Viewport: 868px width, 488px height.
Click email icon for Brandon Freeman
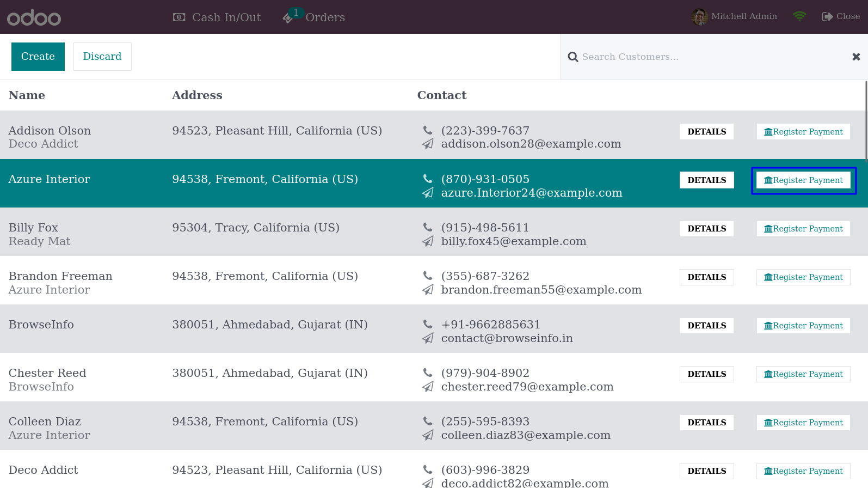pyautogui.click(x=428, y=290)
